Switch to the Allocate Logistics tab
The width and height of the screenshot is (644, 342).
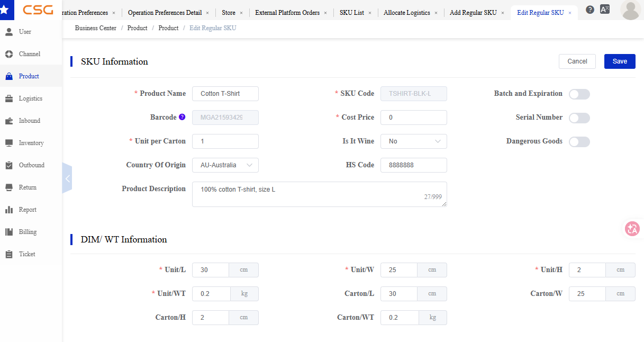pyautogui.click(x=407, y=13)
